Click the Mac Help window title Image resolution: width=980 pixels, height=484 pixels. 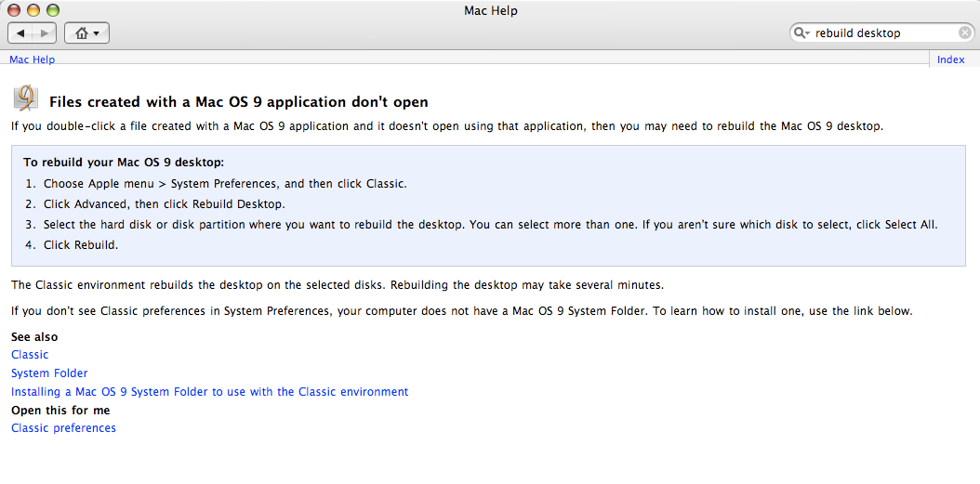pyautogui.click(x=491, y=10)
